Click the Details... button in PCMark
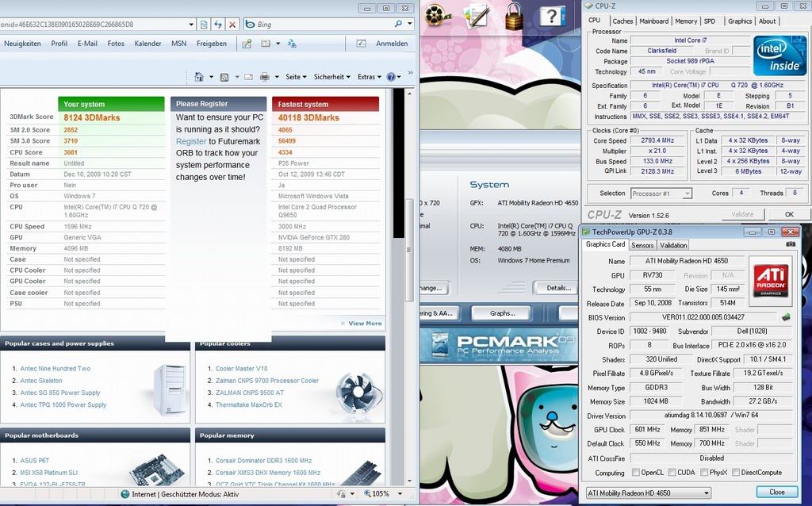The width and height of the screenshot is (812, 506). click(x=558, y=288)
